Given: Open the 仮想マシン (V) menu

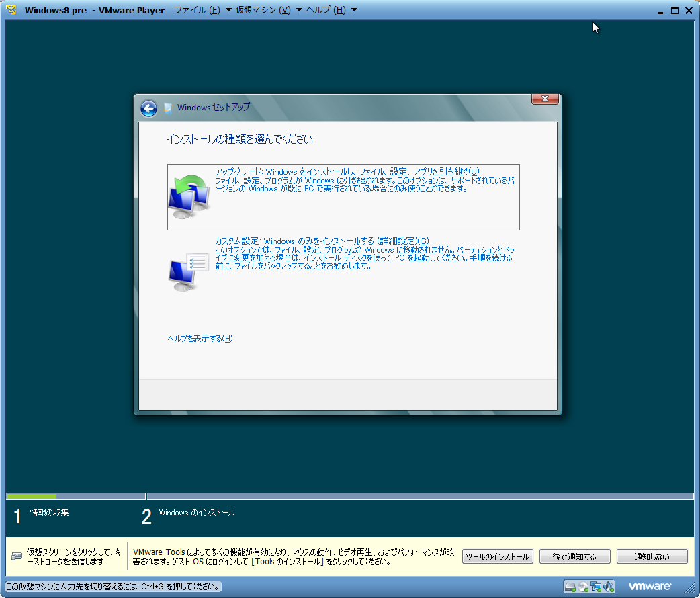Looking at the screenshot, I should click(x=263, y=10).
